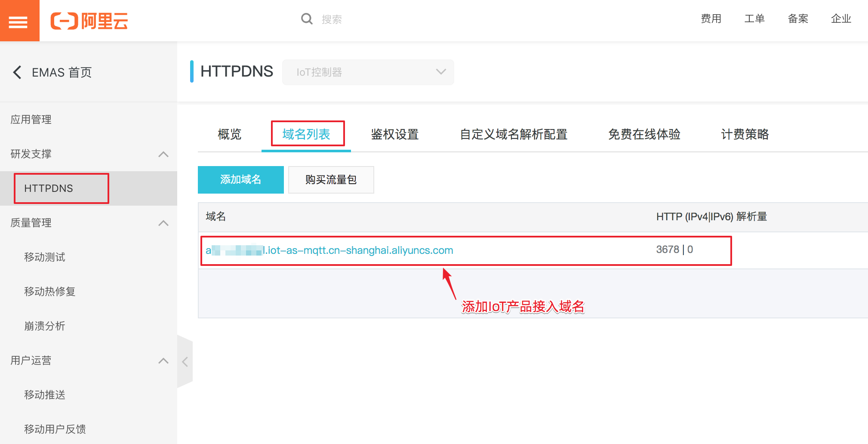Click the 3678 | 0 resolution count

pyautogui.click(x=674, y=250)
